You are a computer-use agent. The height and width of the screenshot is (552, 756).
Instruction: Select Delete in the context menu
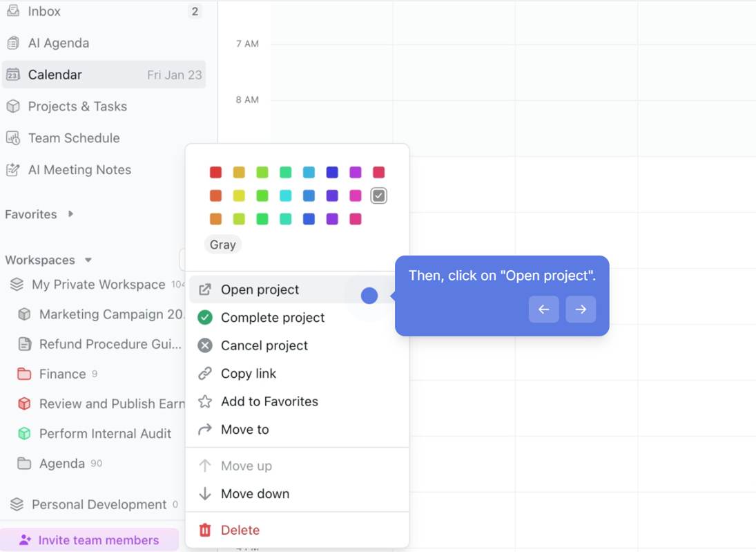pos(296,530)
